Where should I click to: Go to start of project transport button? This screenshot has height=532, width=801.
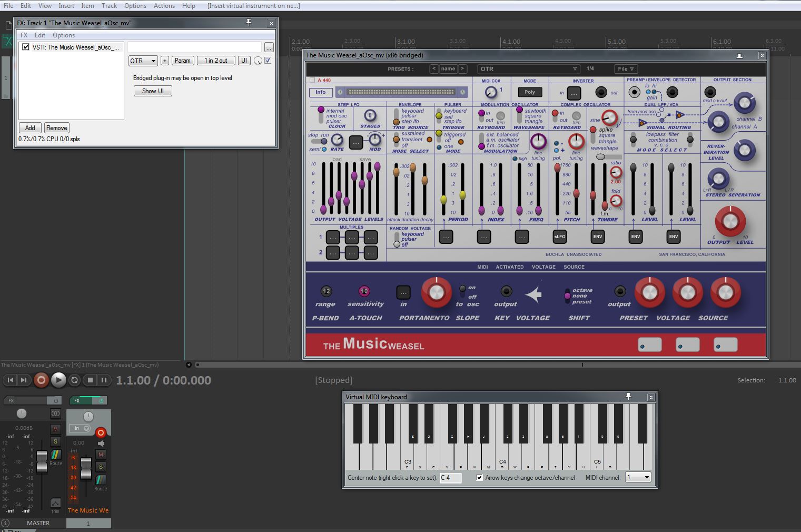(11, 380)
